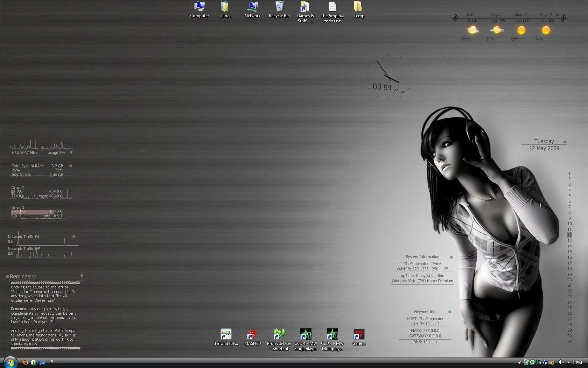Open uTorrent from the Quick Launch bar
588x368 pixels.
(33, 362)
